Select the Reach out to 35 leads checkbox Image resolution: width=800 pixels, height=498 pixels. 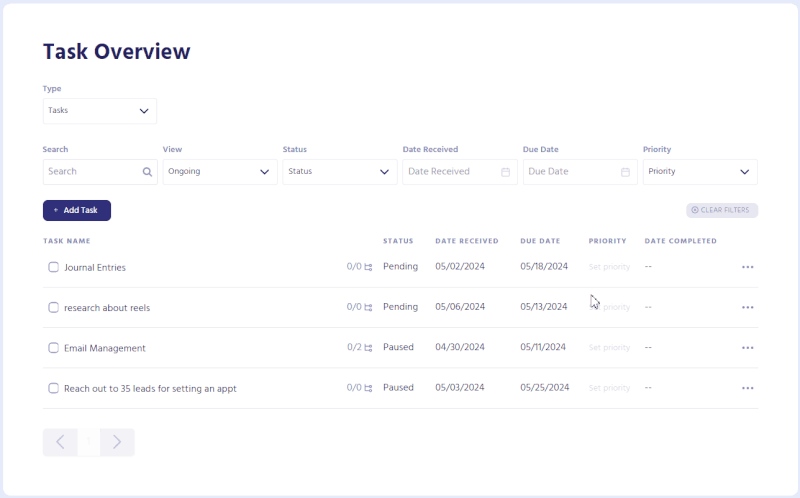54,388
